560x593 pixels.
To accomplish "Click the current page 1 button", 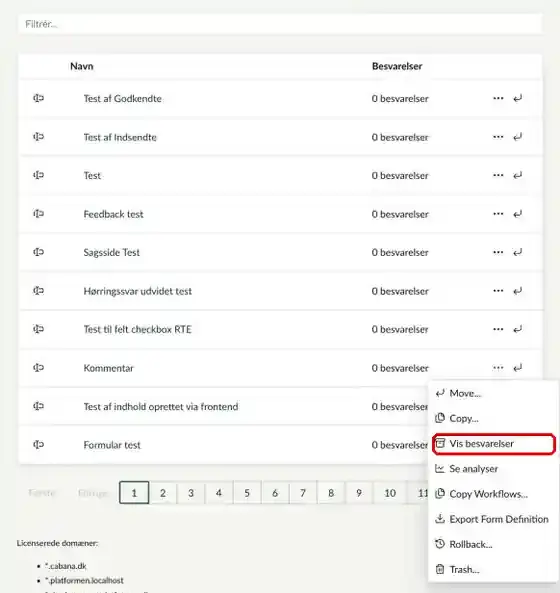I will [x=134, y=493].
